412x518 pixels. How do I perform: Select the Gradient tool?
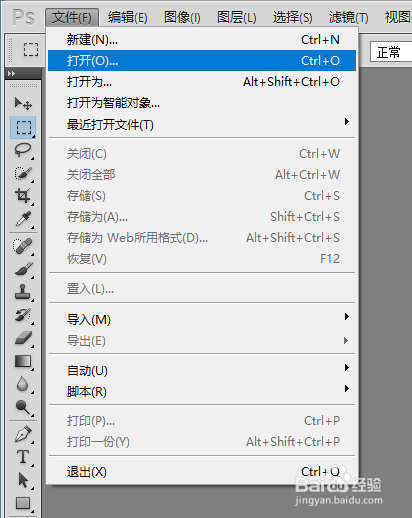coord(23,361)
